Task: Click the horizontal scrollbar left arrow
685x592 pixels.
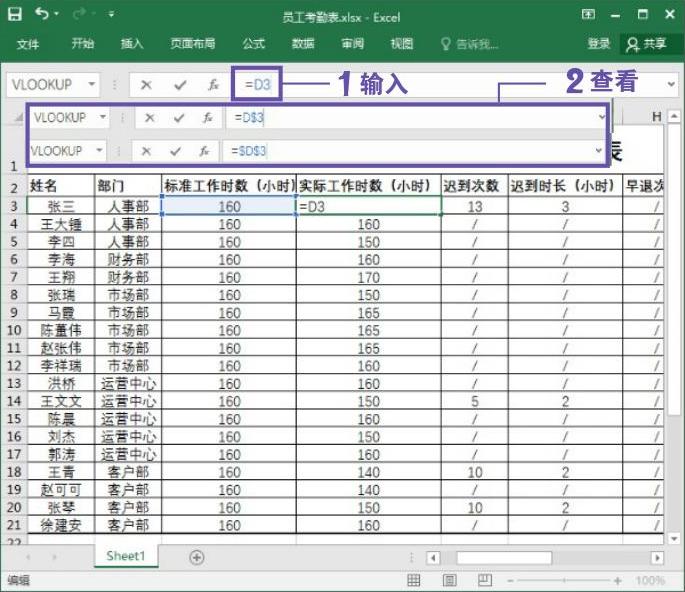Action: pyautogui.click(x=433, y=558)
